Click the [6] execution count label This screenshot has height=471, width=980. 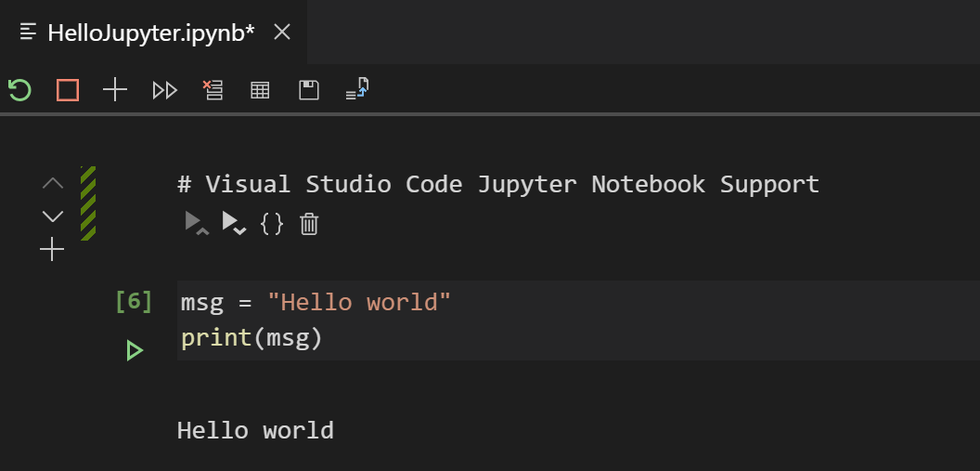coord(134,302)
